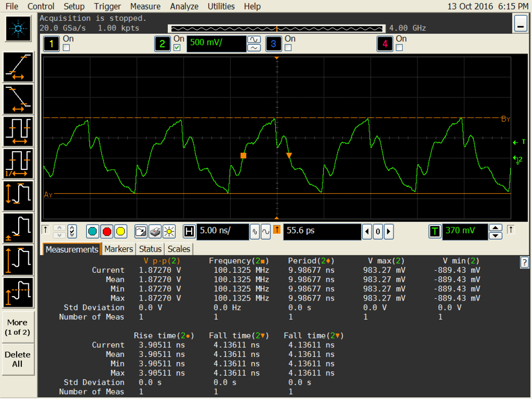Decrease the timebase with the narrow-wave icon
The width and height of the screenshot is (532, 399).
point(255,232)
